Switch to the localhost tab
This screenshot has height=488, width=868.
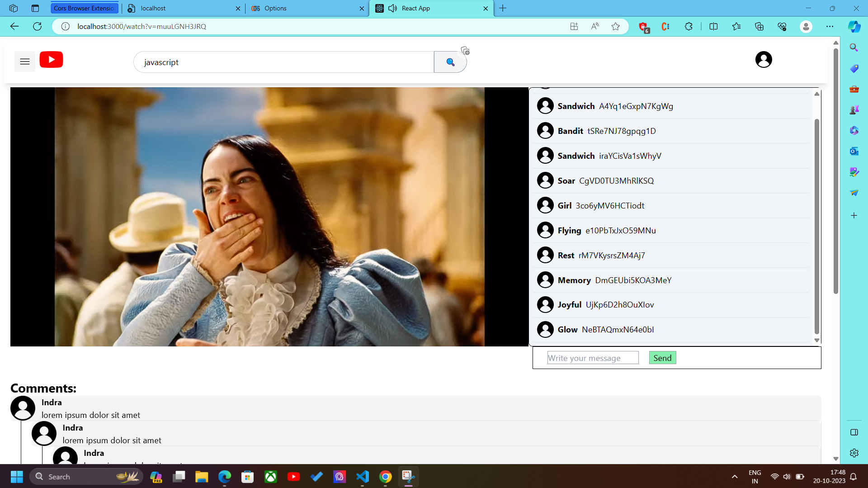pyautogui.click(x=183, y=8)
